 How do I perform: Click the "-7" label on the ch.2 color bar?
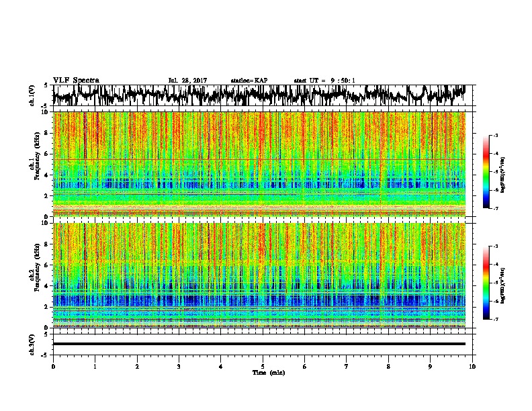tap(496, 319)
